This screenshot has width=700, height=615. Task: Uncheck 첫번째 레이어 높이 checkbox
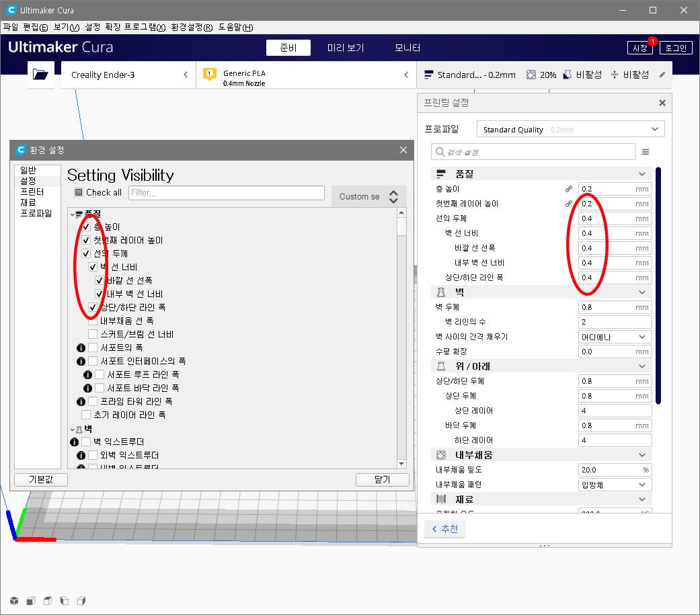[x=86, y=240]
